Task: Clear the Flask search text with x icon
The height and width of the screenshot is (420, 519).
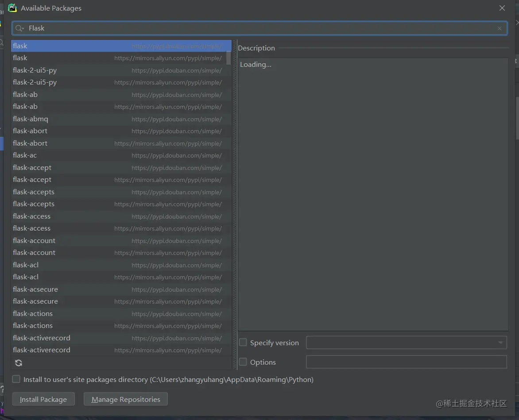Action: pyautogui.click(x=500, y=28)
